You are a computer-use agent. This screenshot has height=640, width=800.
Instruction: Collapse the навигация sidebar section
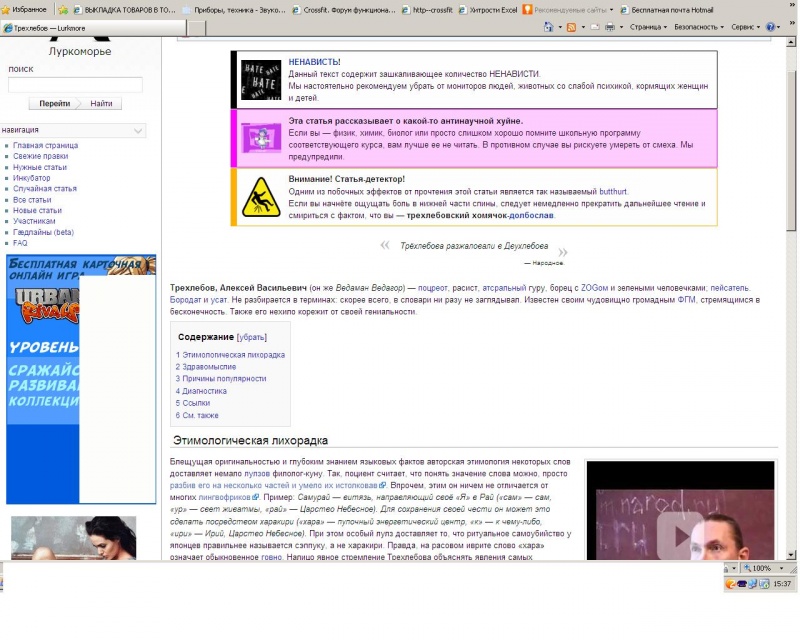[x=138, y=130]
